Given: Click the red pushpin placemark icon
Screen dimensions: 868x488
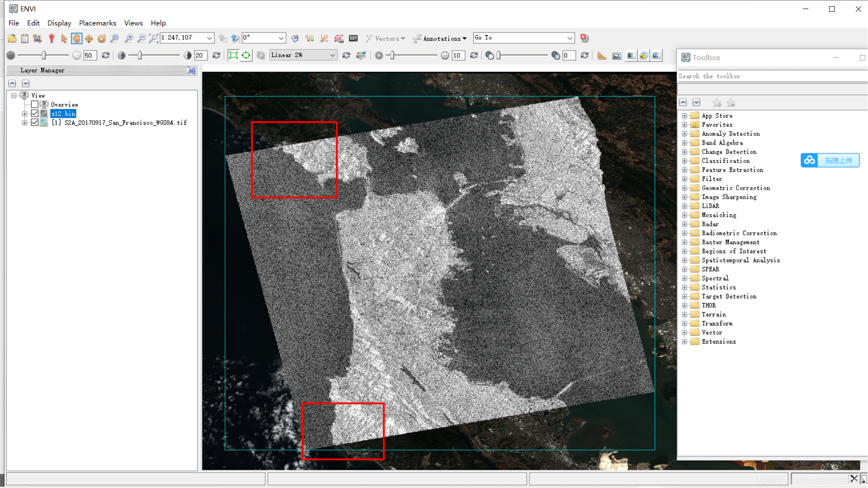Looking at the screenshot, I should tap(52, 38).
